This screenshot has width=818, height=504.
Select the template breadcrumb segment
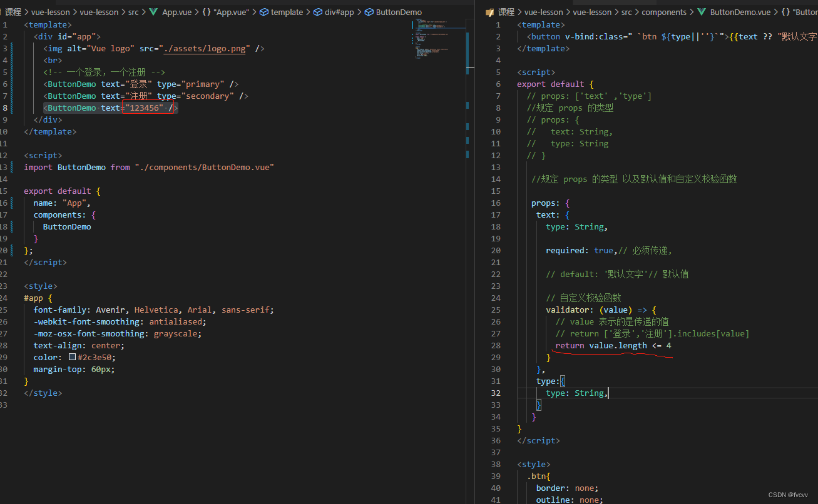click(x=287, y=12)
